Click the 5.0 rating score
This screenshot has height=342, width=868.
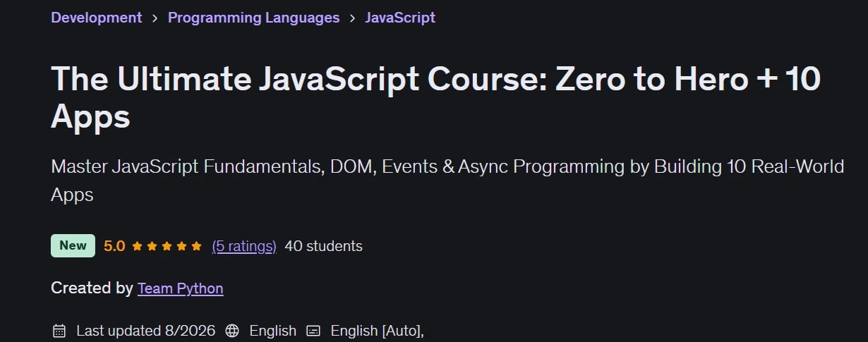point(114,246)
